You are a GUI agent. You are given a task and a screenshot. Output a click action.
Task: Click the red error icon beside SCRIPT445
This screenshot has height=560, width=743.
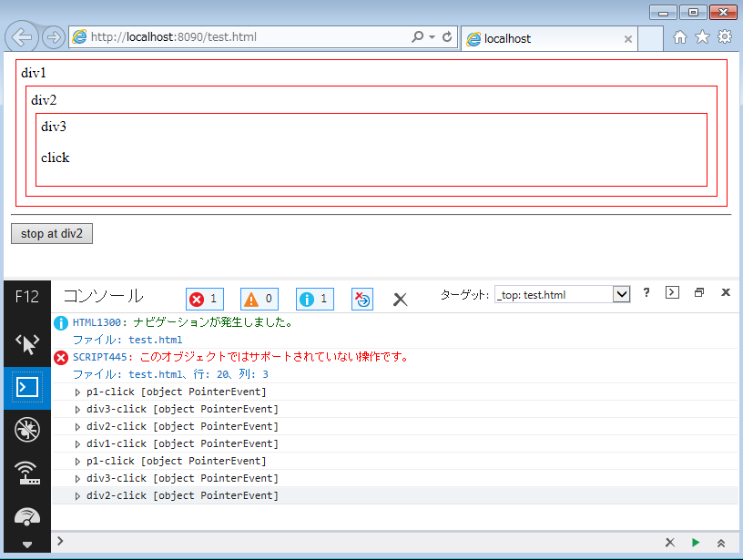coord(61,358)
